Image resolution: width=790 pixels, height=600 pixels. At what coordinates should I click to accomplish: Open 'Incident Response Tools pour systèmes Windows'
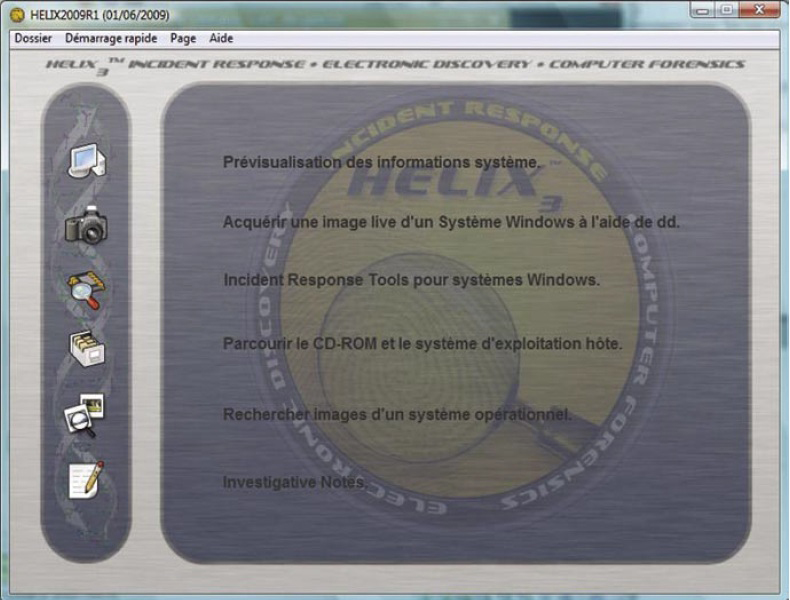[411, 281]
